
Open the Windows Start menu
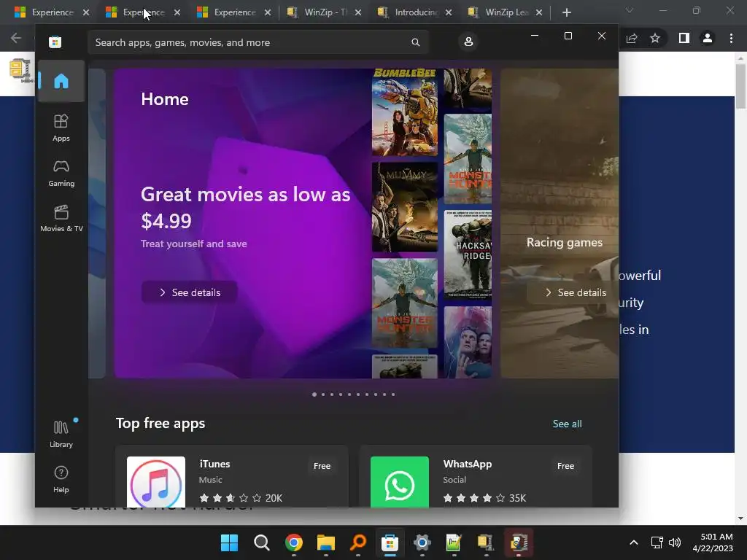point(229,542)
